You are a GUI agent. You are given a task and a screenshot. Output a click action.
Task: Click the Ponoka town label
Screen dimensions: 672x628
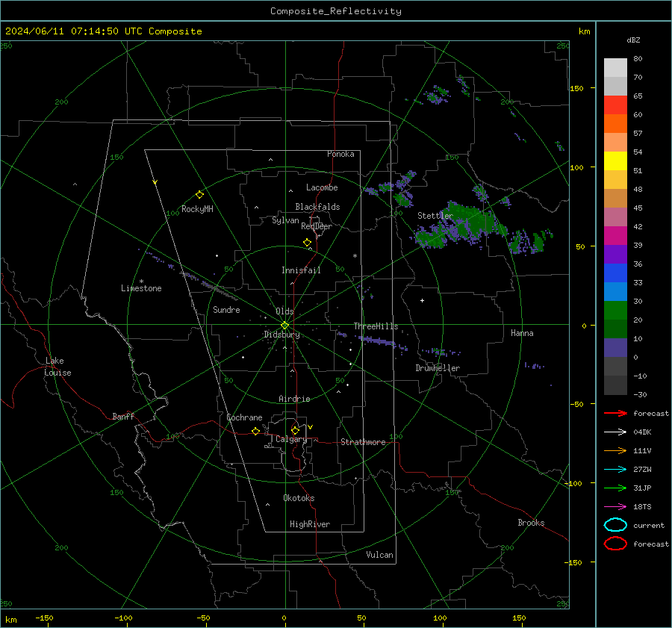[340, 154]
